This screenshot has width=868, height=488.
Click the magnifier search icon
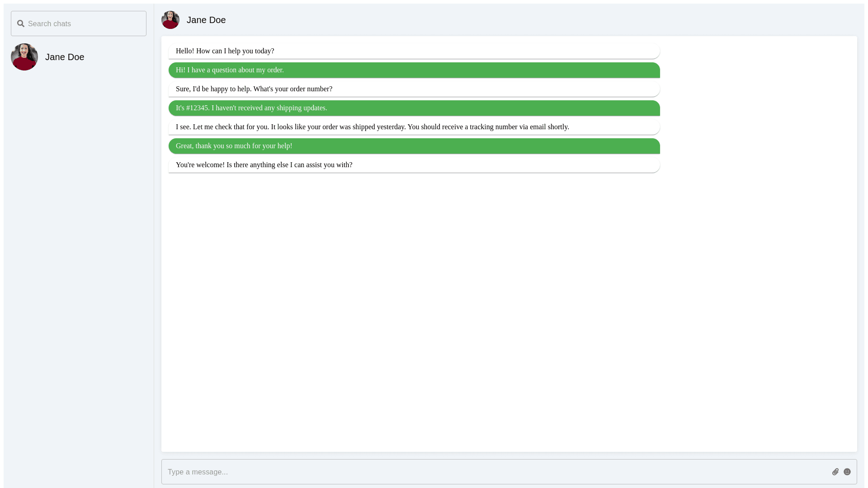[x=21, y=23]
